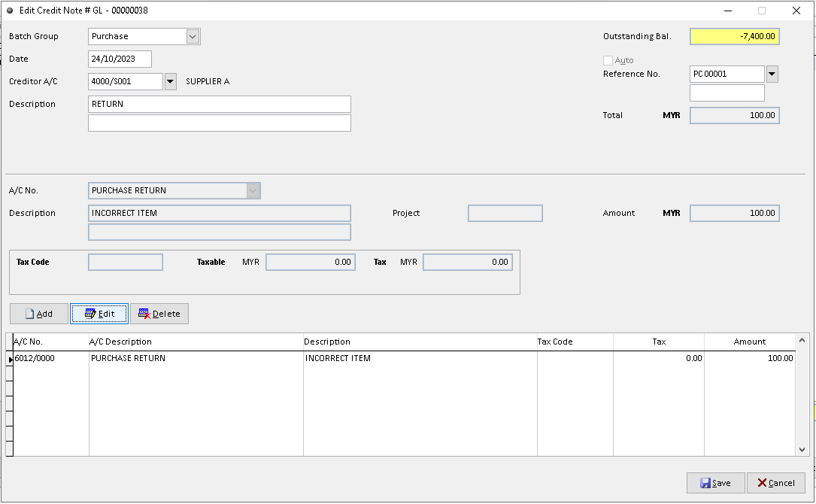
Task: Click the Tax column header
Action: [659, 342]
